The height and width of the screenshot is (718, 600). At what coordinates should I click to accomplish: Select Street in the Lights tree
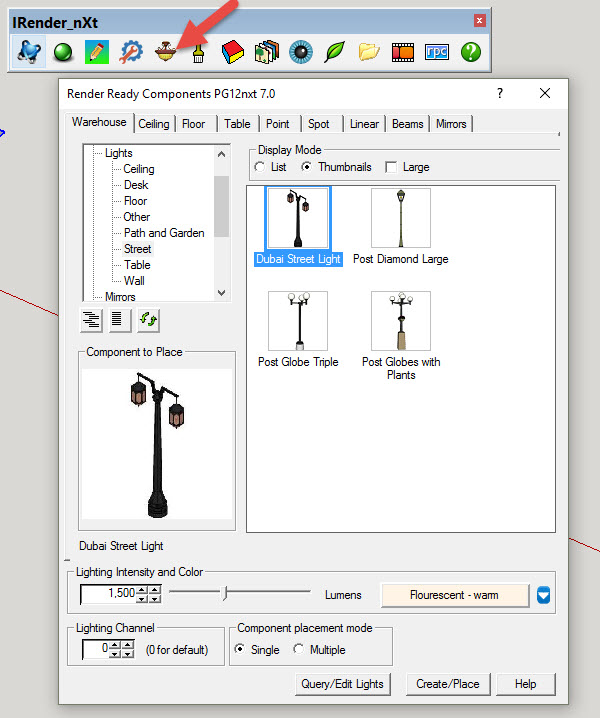click(x=137, y=249)
